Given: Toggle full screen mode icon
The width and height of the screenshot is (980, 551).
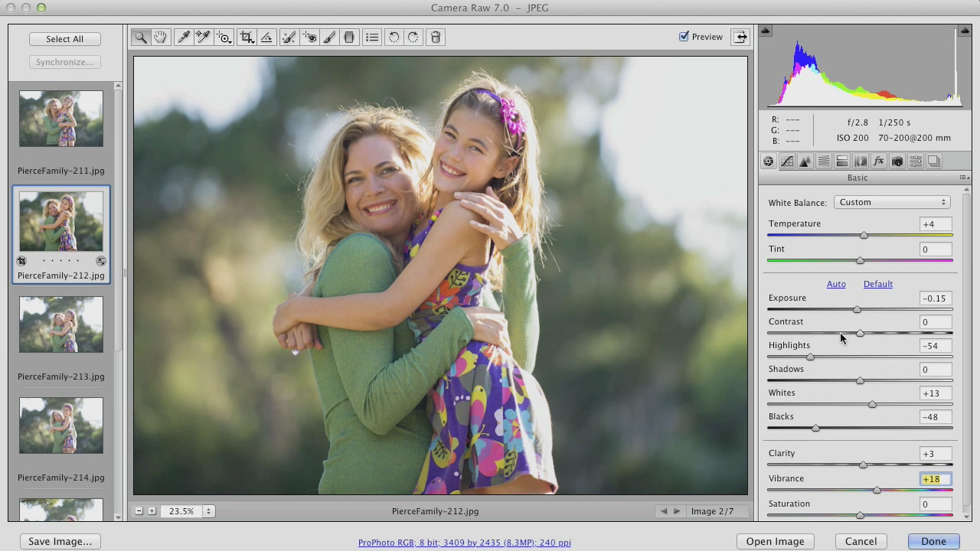Looking at the screenshot, I should tap(740, 37).
